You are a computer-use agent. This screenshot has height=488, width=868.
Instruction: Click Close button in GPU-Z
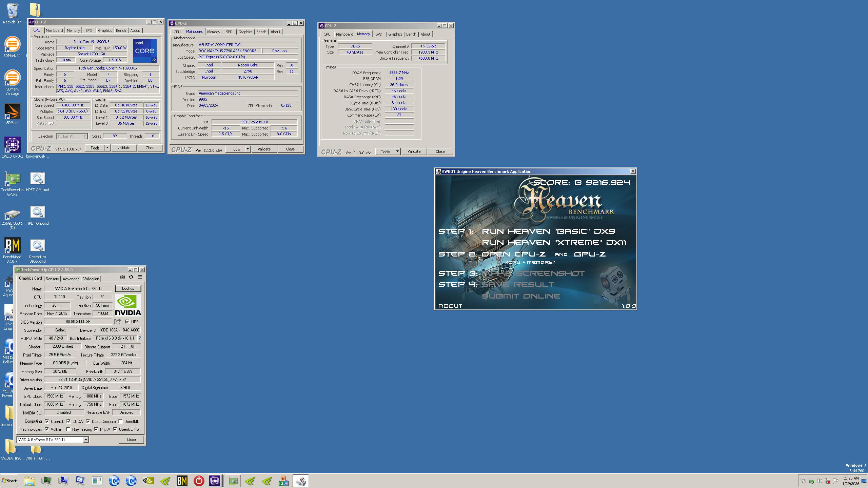(x=131, y=440)
